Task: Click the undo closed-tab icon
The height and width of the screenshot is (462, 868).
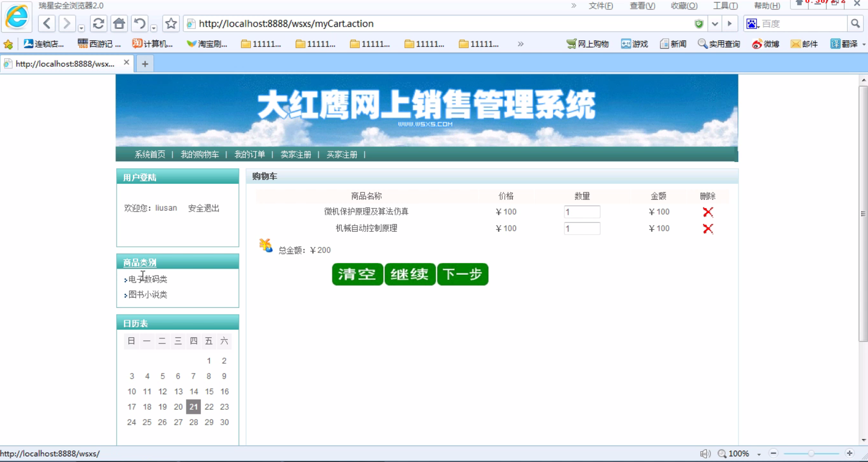Action: (139, 23)
